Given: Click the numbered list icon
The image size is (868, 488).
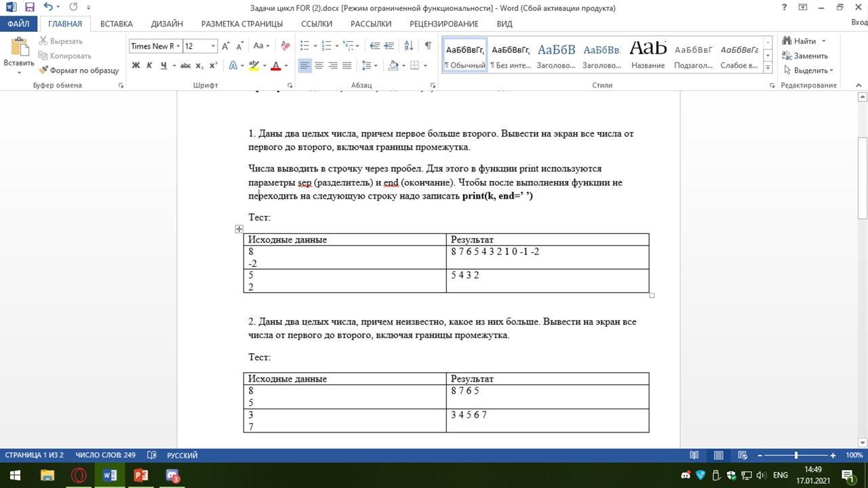Looking at the screenshot, I should pyautogui.click(x=326, y=46).
